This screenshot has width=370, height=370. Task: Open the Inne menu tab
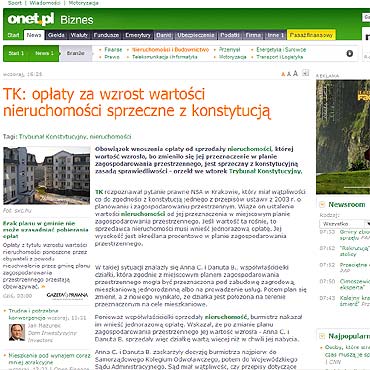275,35
